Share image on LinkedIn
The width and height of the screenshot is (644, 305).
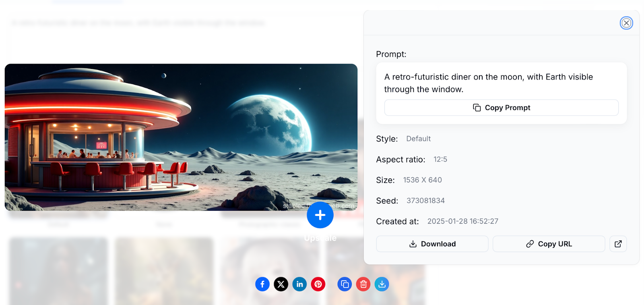tap(299, 284)
